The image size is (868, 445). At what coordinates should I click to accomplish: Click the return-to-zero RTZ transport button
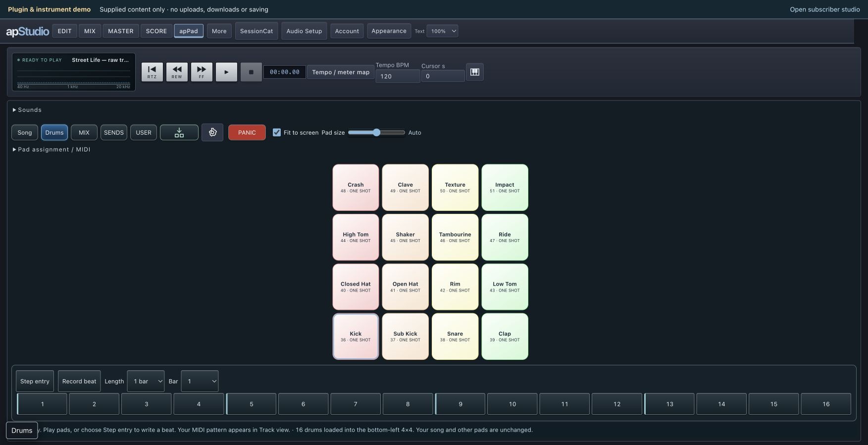pos(152,72)
